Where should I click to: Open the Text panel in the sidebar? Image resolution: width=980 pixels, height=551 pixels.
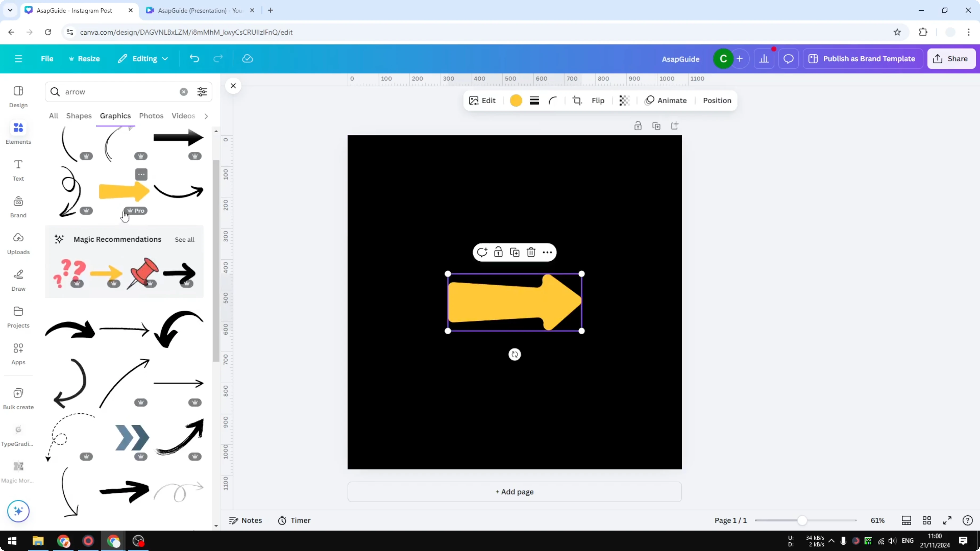pyautogui.click(x=18, y=169)
